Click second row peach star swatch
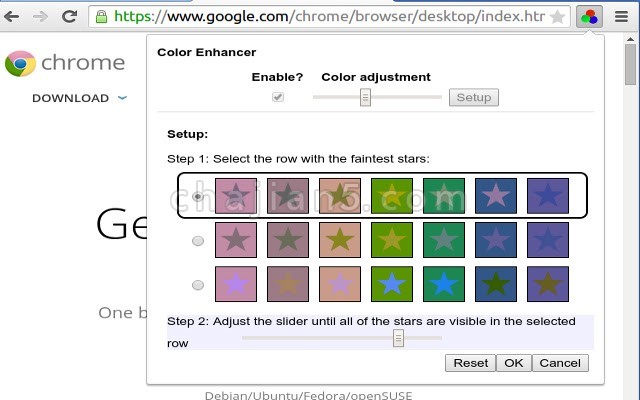 pos(340,240)
